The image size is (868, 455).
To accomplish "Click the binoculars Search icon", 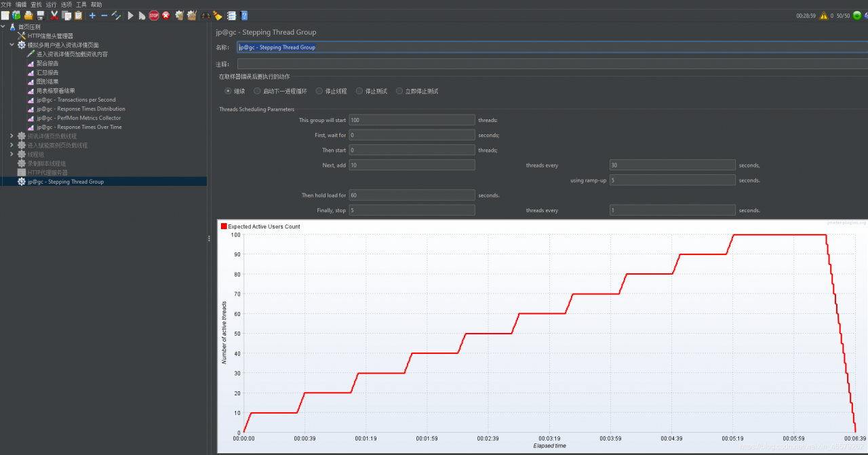I will pos(205,15).
